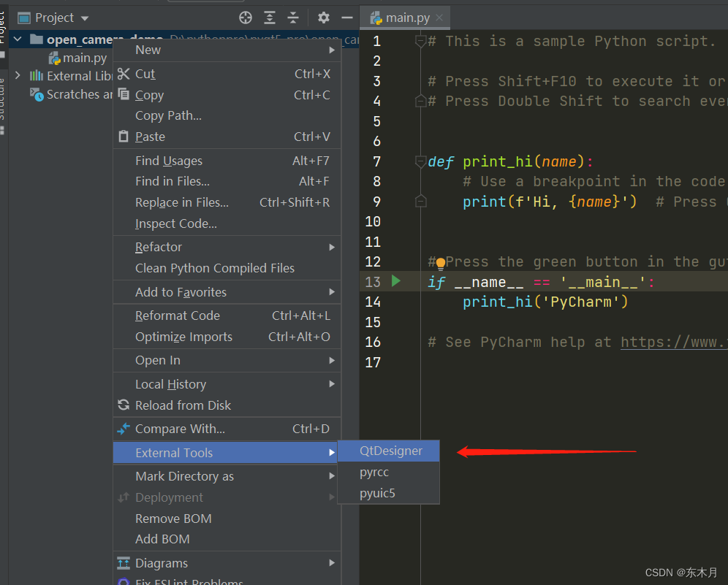Expand the Mark Directory as submenu
The height and width of the screenshot is (585, 728).
click(227, 476)
